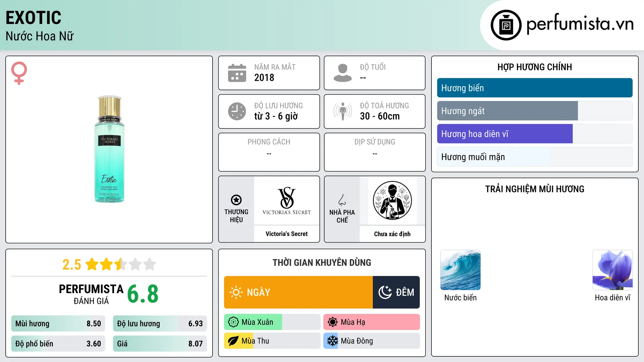Image resolution: width=644 pixels, height=362 pixels.
Task: Click the sun icon next to Ngày
Action: pos(236,292)
